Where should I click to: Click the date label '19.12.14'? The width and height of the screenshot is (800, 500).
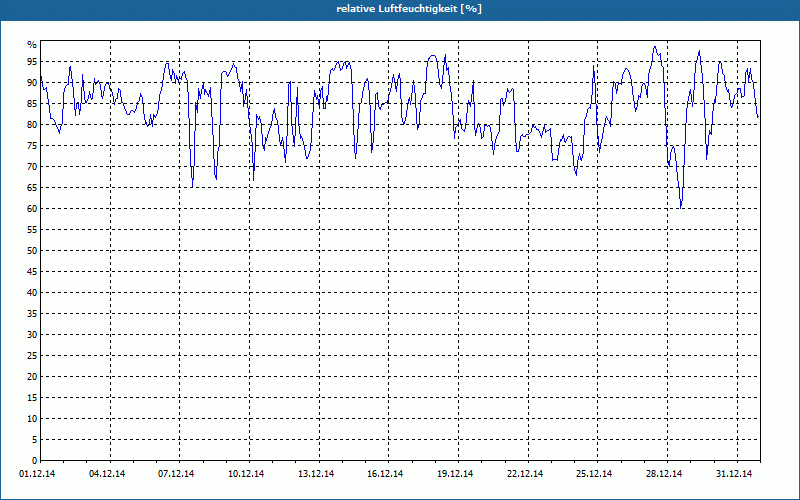pos(455,474)
